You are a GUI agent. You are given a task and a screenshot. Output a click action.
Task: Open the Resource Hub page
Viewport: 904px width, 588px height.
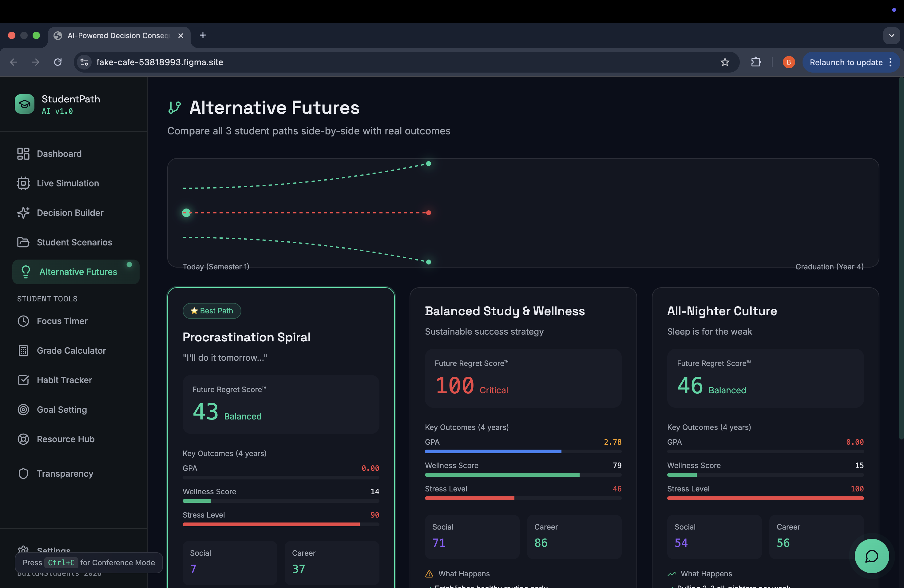pyautogui.click(x=65, y=439)
